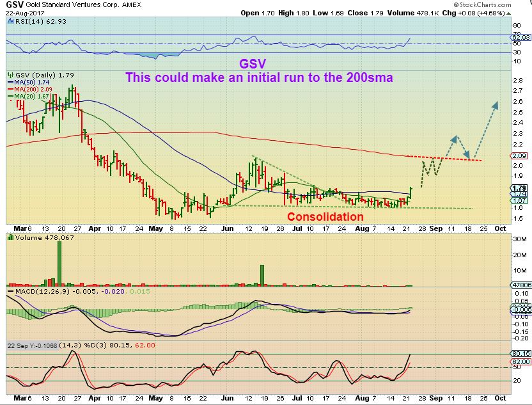Click the 62.93 RSI axis value tag
The image size is (532, 405).
click(x=520, y=37)
